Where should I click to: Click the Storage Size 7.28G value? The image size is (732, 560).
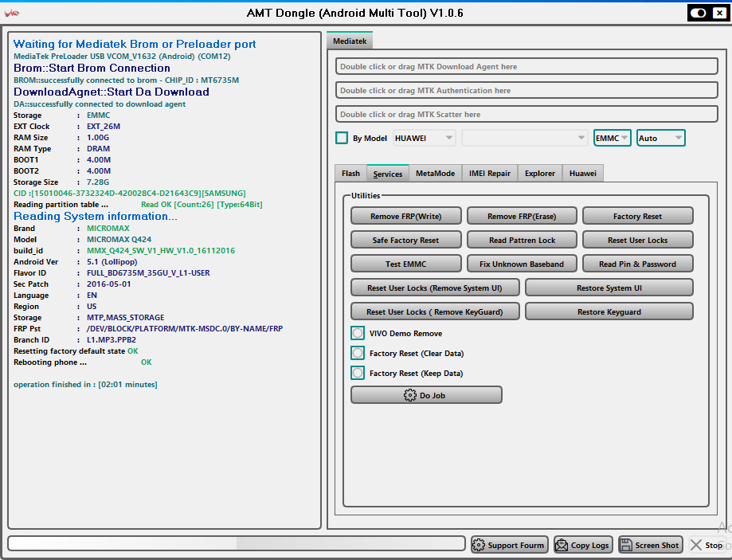[98, 182]
